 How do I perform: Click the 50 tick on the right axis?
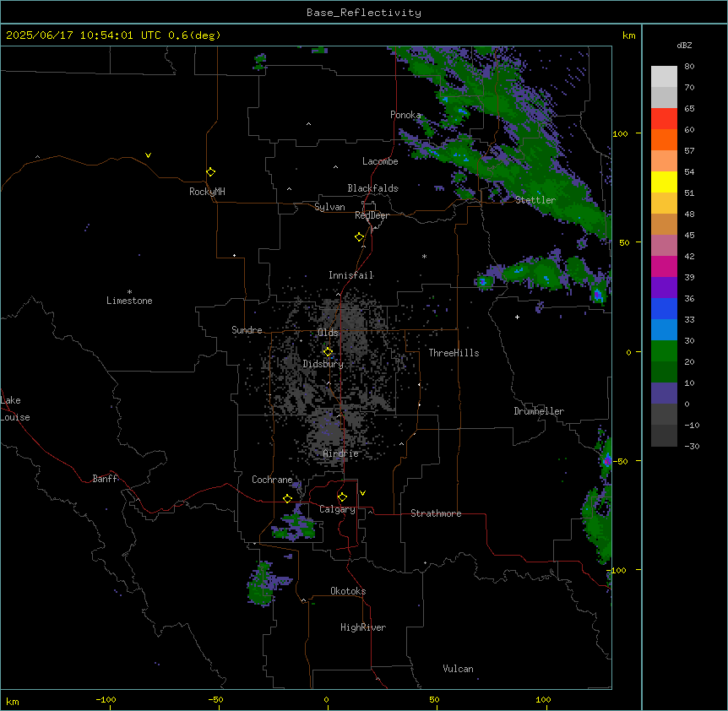click(624, 242)
